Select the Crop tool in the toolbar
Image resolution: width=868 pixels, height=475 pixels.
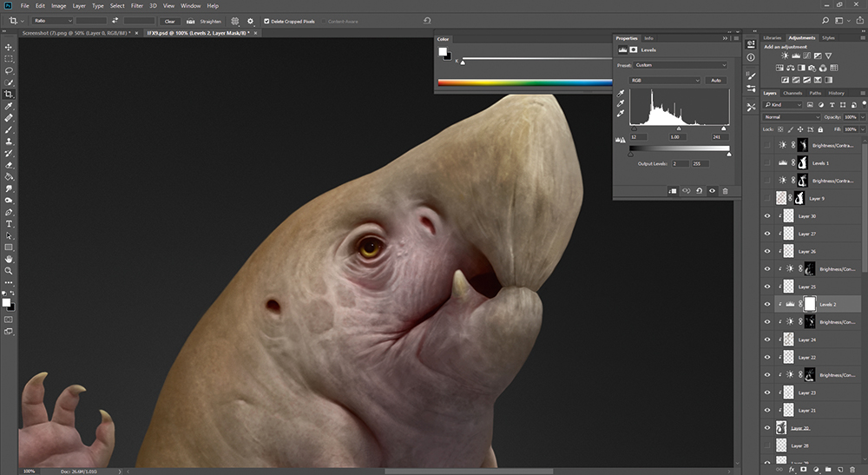click(x=9, y=94)
